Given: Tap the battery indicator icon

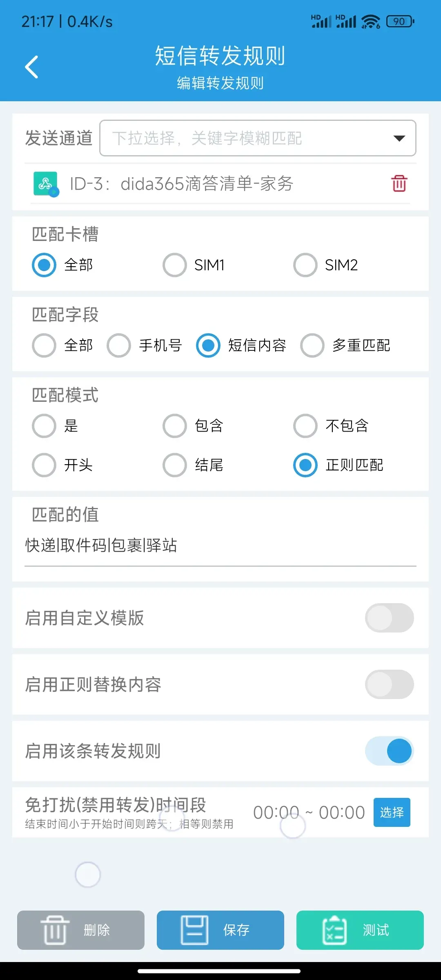Looking at the screenshot, I should (x=400, y=21).
